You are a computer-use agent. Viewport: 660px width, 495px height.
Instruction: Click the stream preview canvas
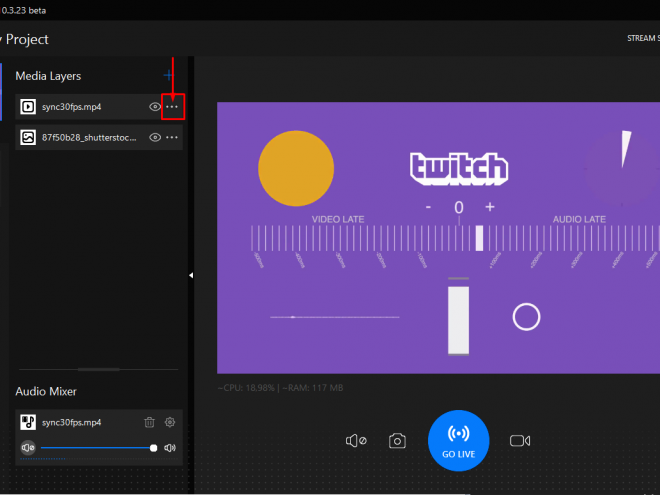coord(438,238)
